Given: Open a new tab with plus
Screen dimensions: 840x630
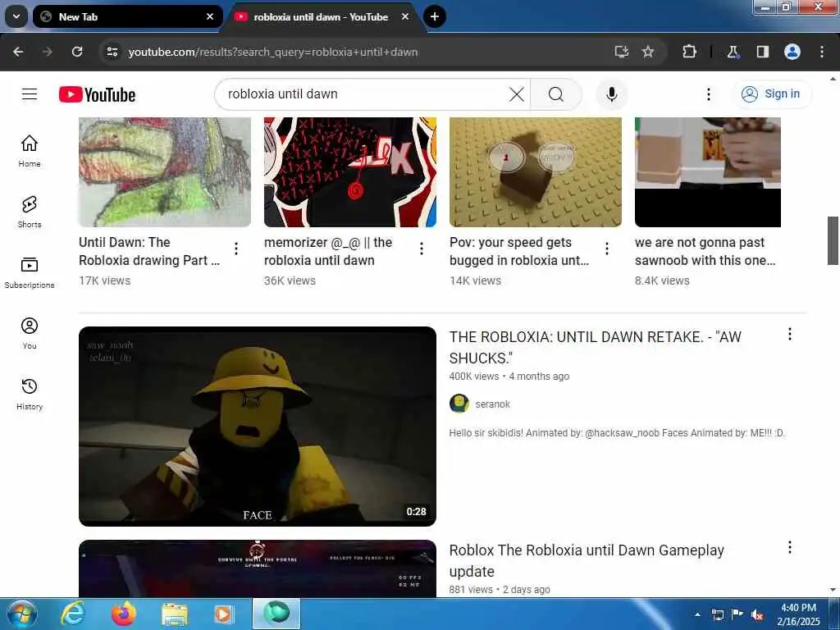Looking at the screenshot, I should [435, 16].
